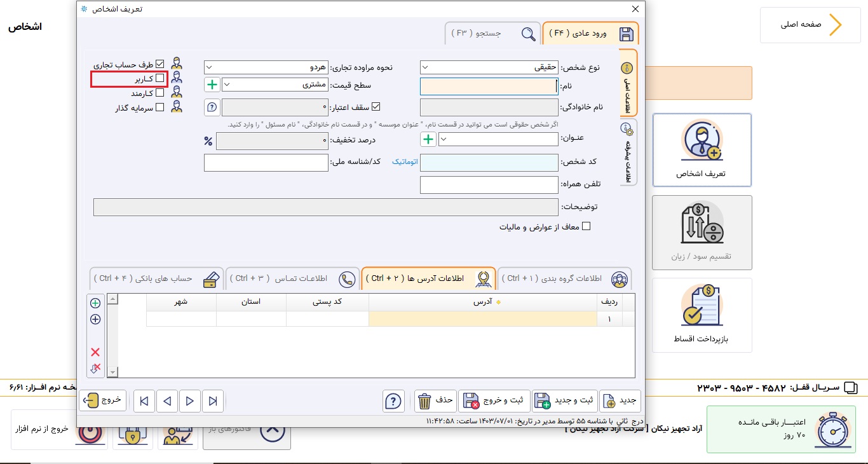
Task: Click green plus beside سطح قیمت
Action: [x=212, y=84]
